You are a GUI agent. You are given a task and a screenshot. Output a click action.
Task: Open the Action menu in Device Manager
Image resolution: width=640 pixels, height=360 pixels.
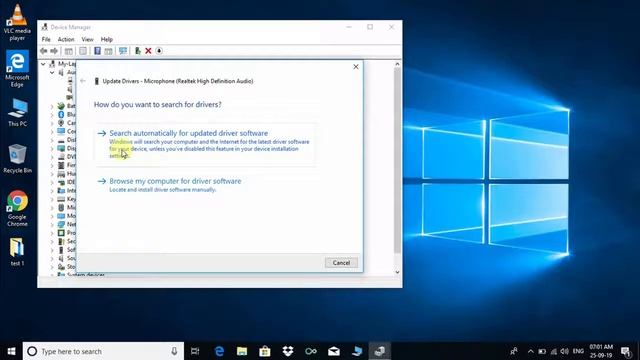coord(66,40)
